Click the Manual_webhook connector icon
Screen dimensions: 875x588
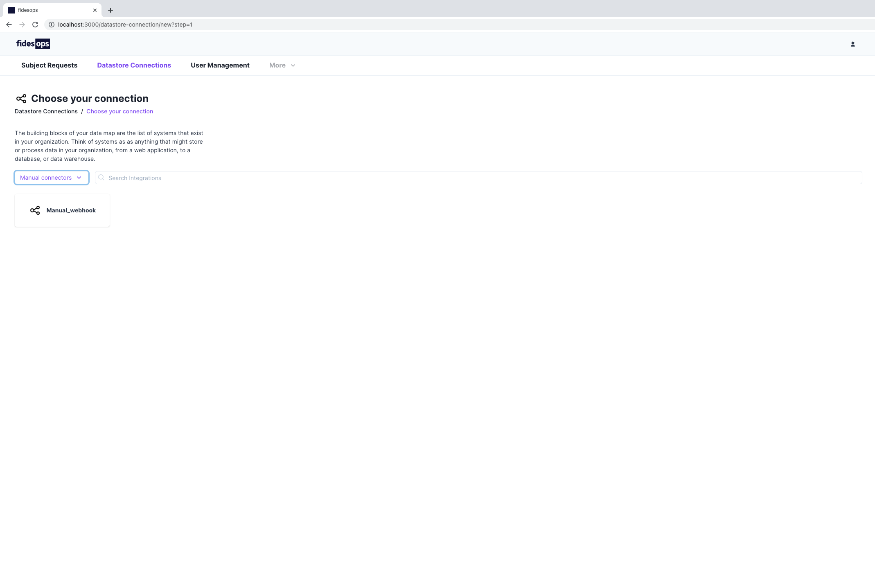[x=35, y=210]
